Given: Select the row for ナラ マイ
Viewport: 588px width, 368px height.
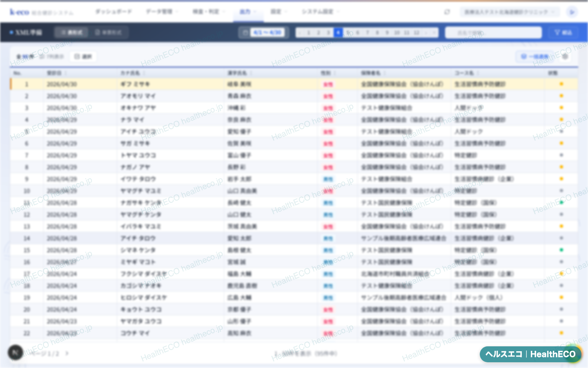Looking at the screenshot, I should click(x=294, y=119).
